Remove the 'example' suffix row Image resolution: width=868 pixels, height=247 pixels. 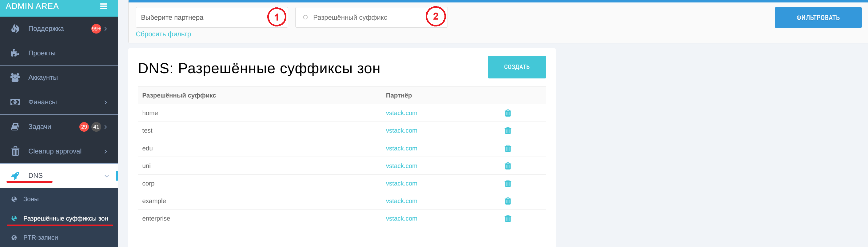[508, 201]
